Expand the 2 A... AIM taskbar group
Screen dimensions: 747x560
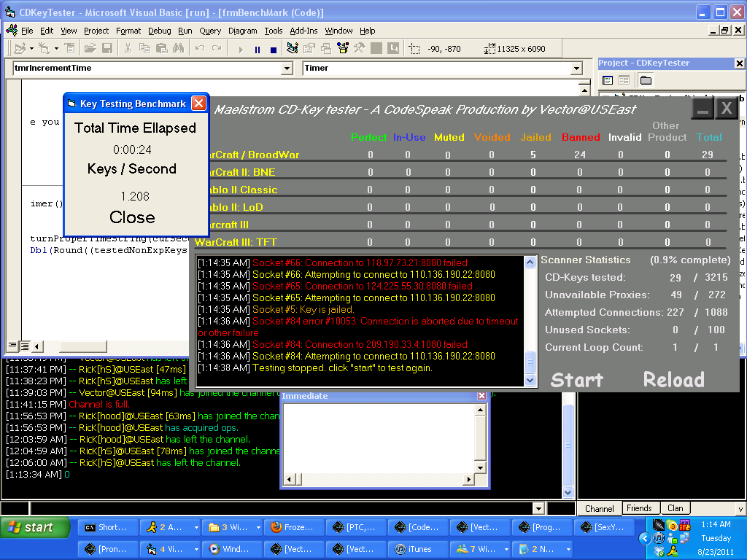[x=196, y=528]
